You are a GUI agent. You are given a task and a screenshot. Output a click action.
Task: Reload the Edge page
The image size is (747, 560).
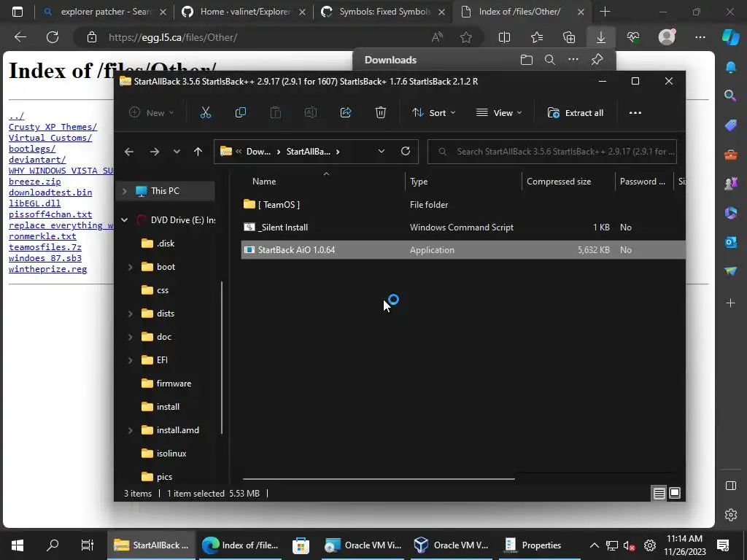pos(53,37)
